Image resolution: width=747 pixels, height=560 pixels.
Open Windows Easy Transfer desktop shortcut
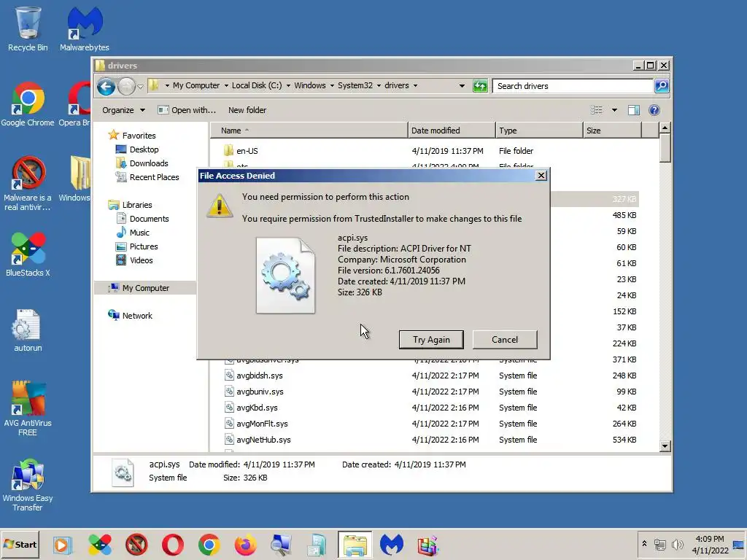[28, 485]
